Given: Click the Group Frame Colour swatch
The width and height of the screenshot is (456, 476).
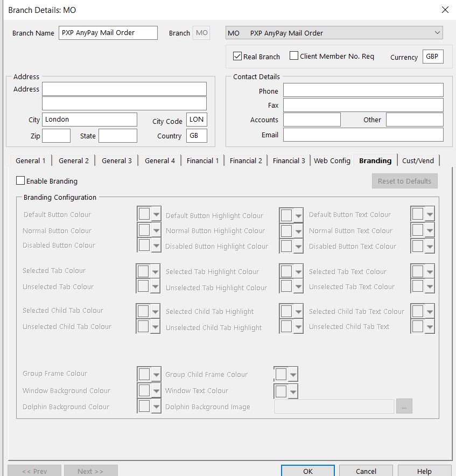Looking at the screenshot, I should tap(144, 374).
